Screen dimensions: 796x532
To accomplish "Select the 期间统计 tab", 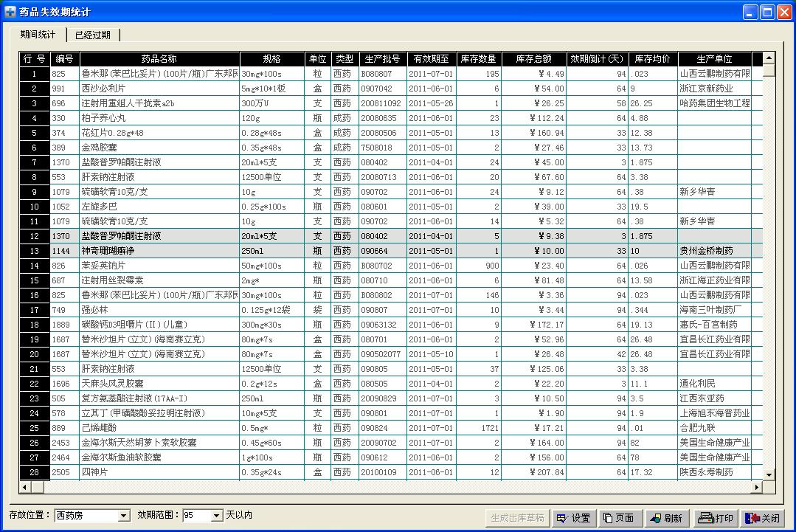I will (38, 35).
